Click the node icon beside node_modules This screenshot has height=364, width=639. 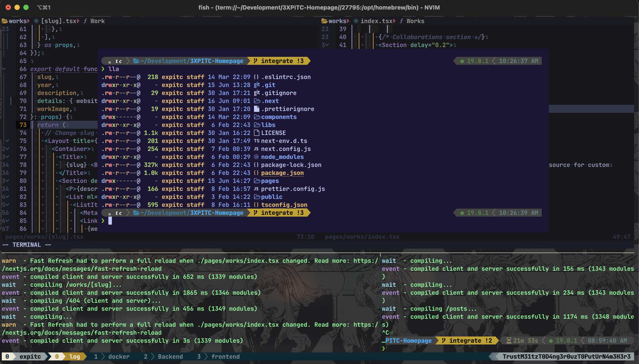(x=256, y=157)
